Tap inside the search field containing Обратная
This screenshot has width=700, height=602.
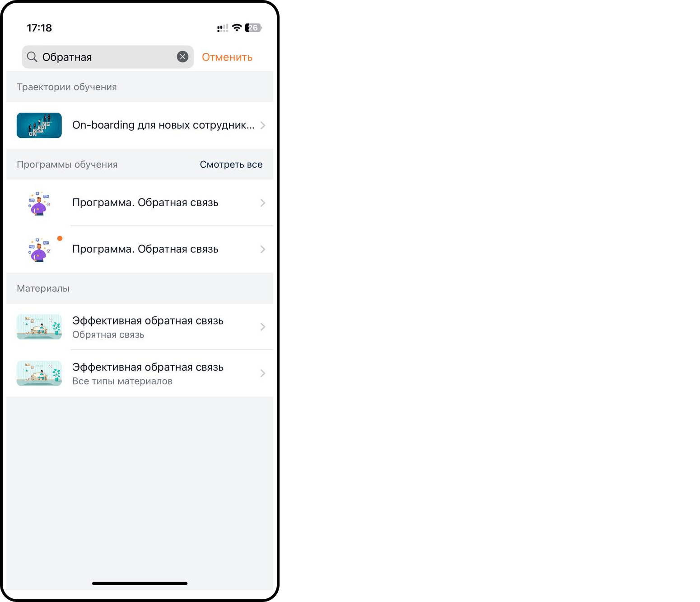107,57
